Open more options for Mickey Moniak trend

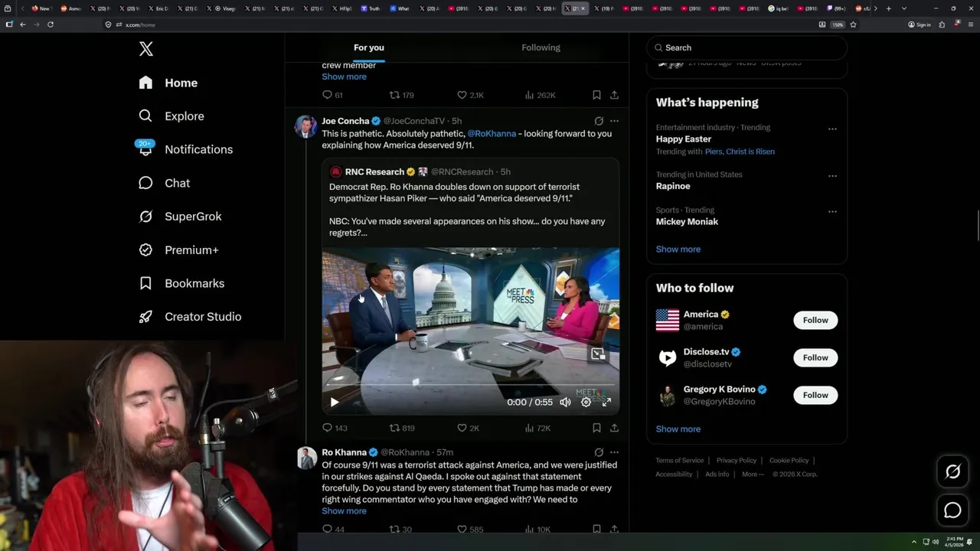[832, 211]
